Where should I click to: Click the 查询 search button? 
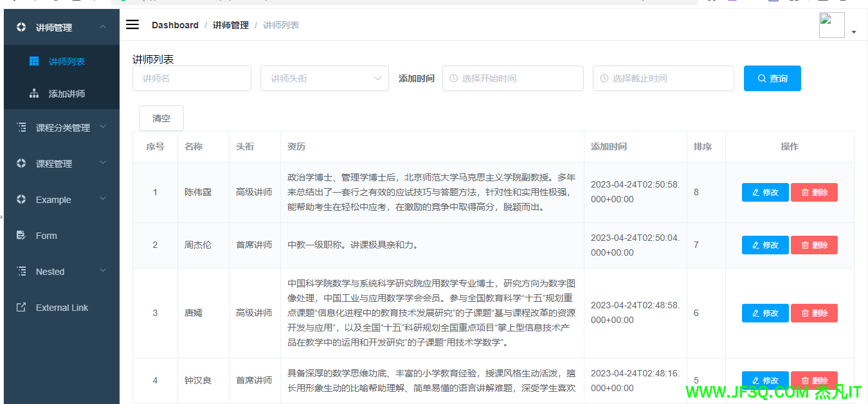772,78
